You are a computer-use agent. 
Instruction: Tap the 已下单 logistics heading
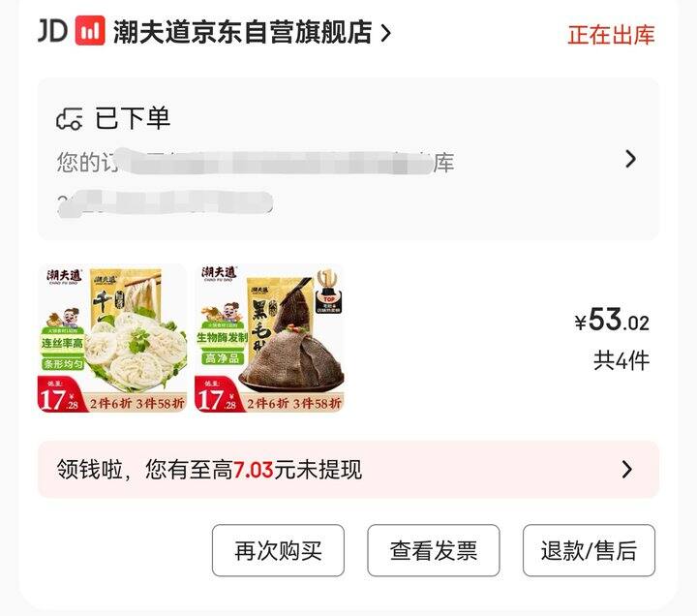tap(133, 118)
